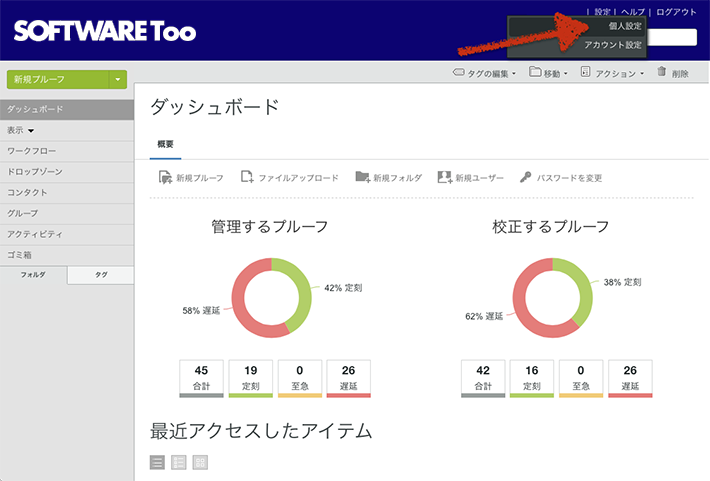Choose 個人設定 from settings menu
The image size is (710, 481).
point(624,27)
